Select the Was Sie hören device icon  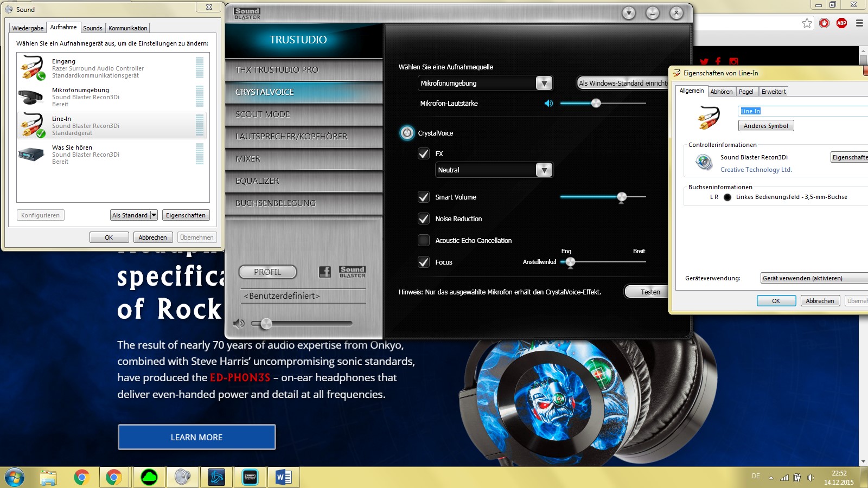[31, 155]
